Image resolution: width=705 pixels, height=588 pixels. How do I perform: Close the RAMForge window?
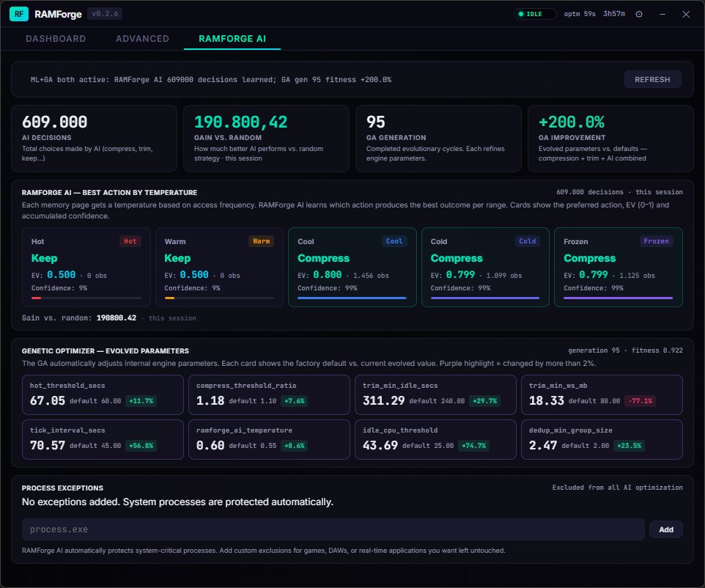click(x=686, y=14)
